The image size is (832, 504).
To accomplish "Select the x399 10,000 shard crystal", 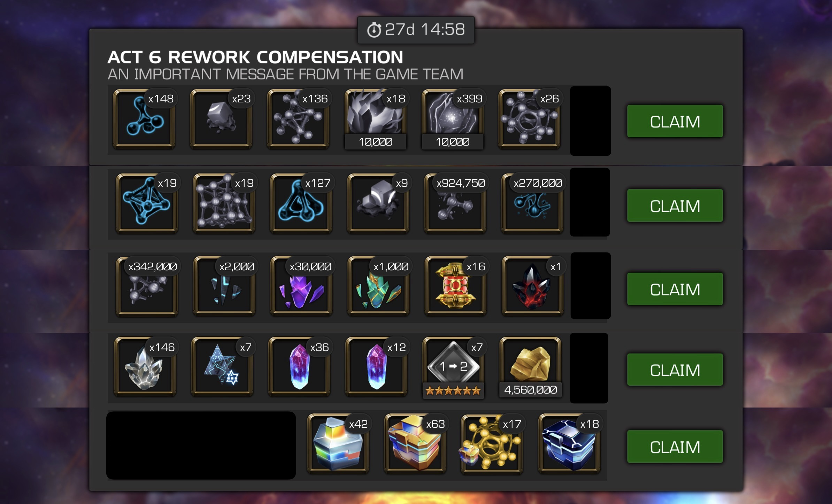I will pyautogui.click(x=452, y=119).
